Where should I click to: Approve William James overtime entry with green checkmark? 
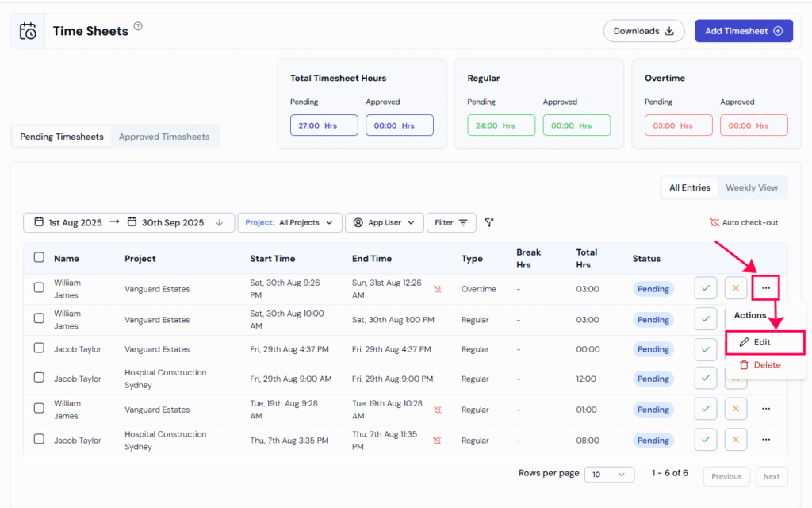(705, 288)
